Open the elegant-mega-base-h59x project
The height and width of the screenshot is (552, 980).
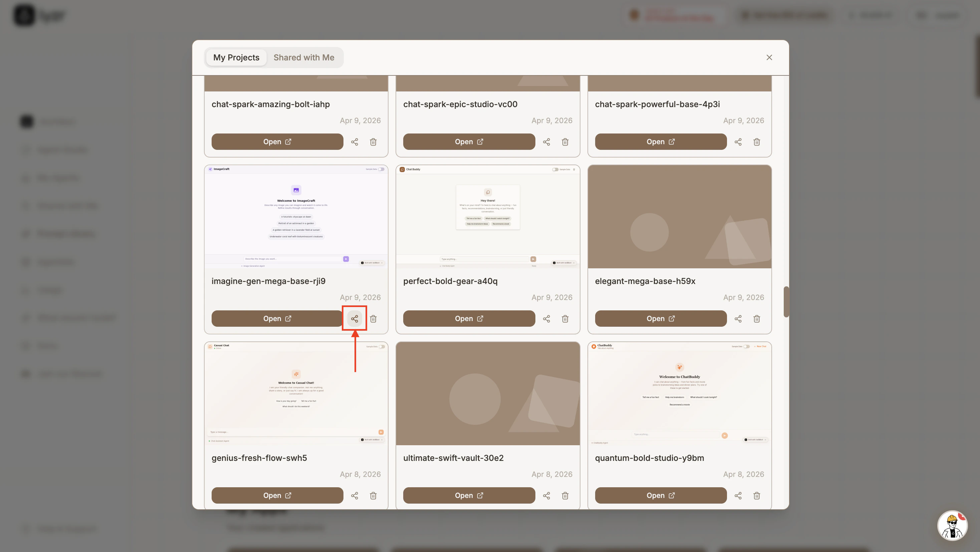pos(661,318)
